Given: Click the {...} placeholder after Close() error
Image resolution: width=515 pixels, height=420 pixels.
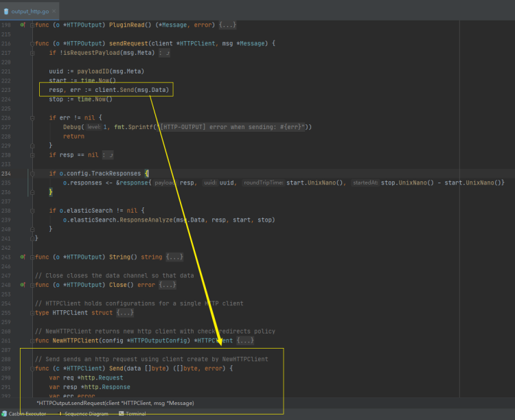Looking at the screenshot, I should tap(168, 285).
